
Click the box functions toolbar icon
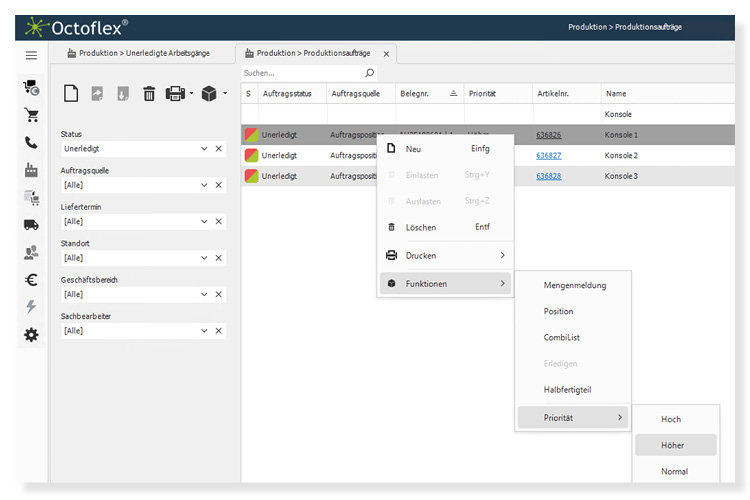[209, 94]
